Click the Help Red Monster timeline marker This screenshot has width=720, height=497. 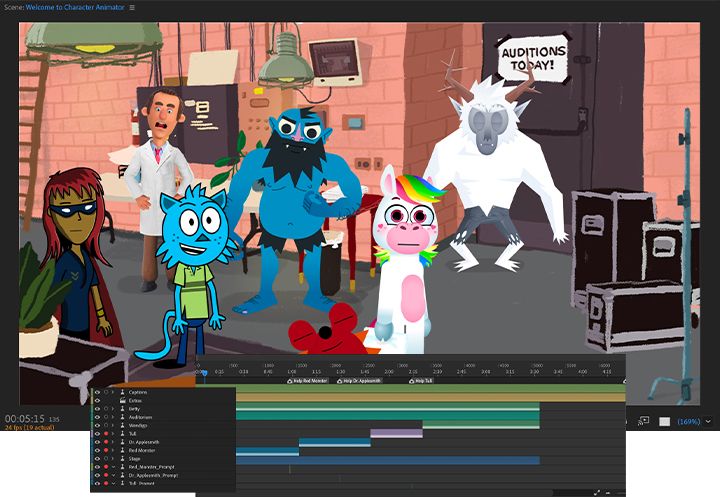[307, 381]
